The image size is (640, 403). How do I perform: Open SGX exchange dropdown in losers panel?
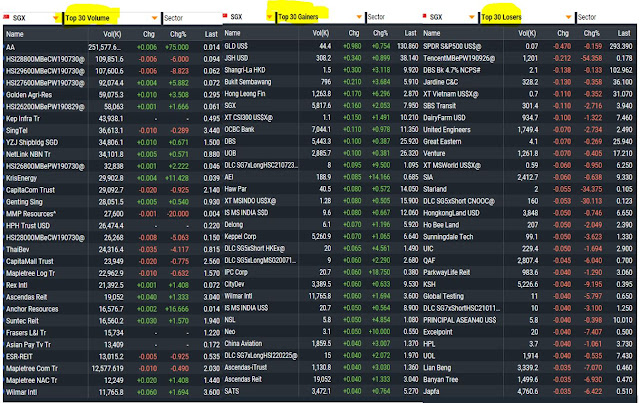471,17
